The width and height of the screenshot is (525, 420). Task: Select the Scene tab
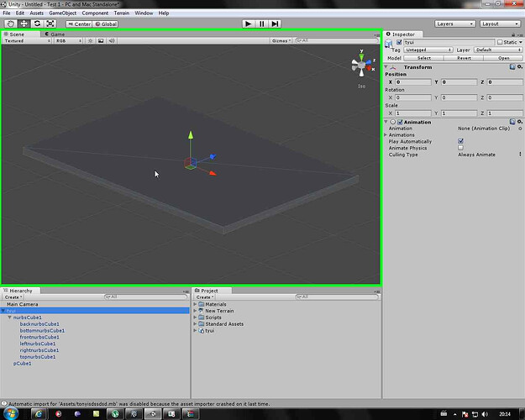15,34
